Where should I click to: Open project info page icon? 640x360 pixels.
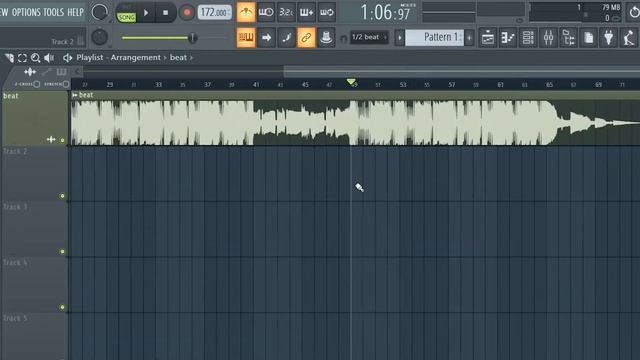point(588,38)
